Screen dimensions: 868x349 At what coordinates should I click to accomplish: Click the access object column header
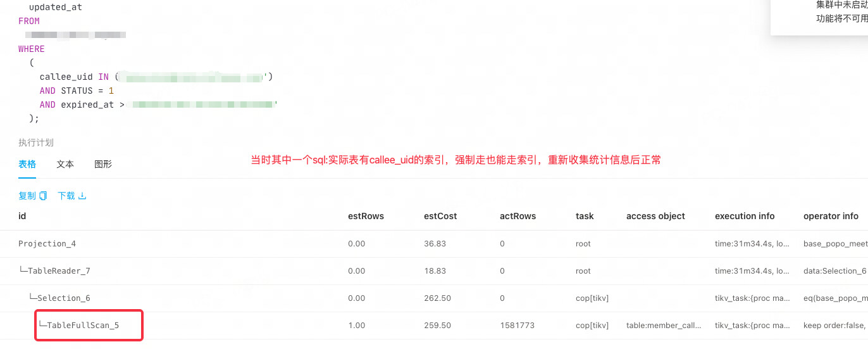(655, 216)
